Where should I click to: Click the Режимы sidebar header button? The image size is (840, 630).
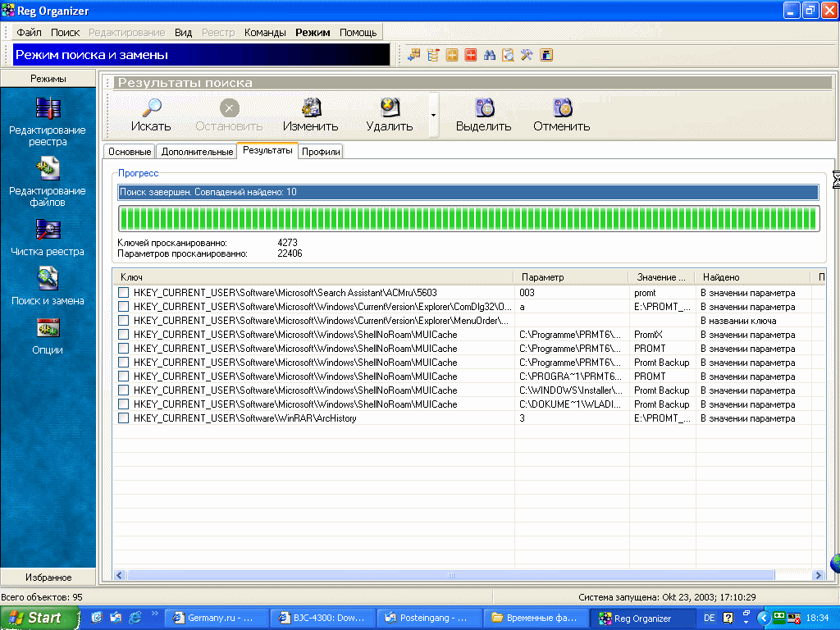click(48, 79)
